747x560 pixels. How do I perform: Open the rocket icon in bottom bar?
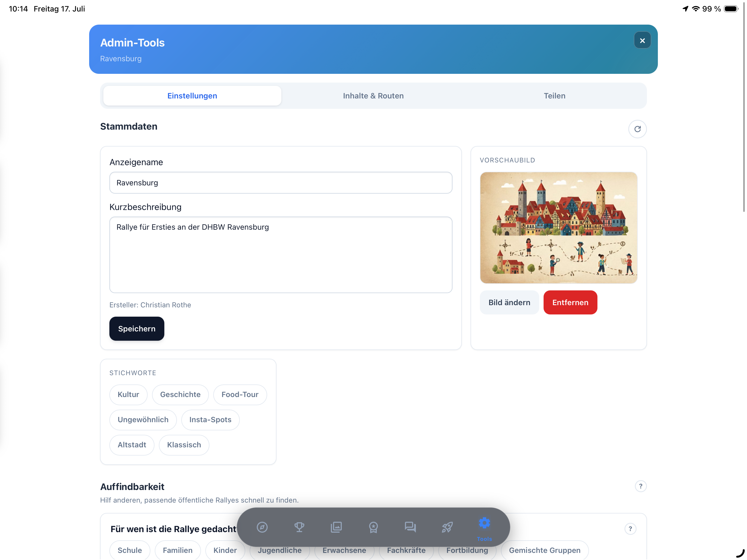tap(447, 527)
